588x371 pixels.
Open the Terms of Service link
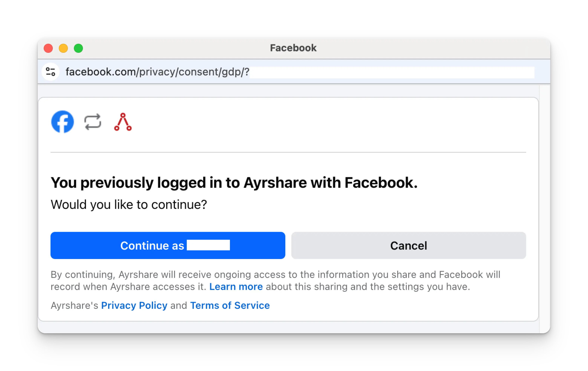[x=230, y=305]
